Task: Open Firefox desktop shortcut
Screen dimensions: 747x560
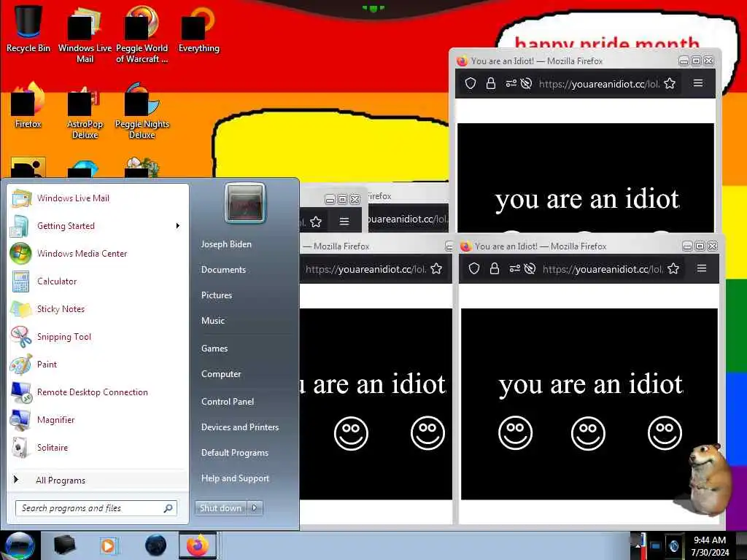Action: (x=28, y=105)
